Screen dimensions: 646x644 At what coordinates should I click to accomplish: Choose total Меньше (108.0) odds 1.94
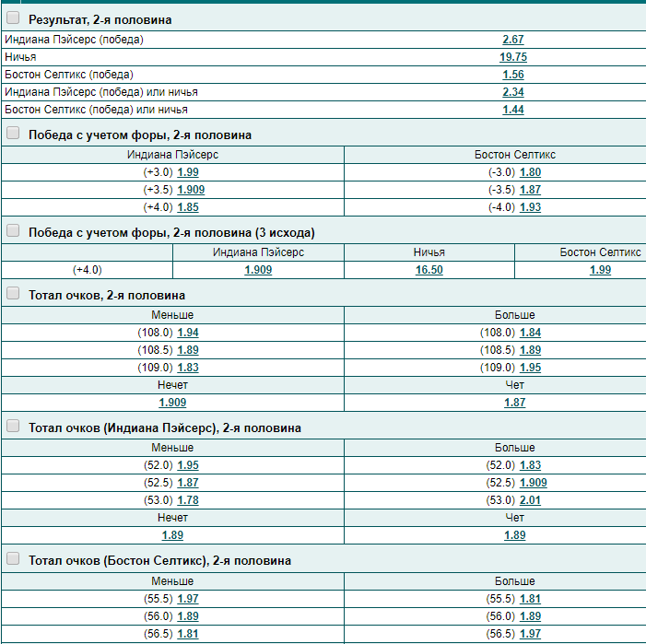click(188, 333)
